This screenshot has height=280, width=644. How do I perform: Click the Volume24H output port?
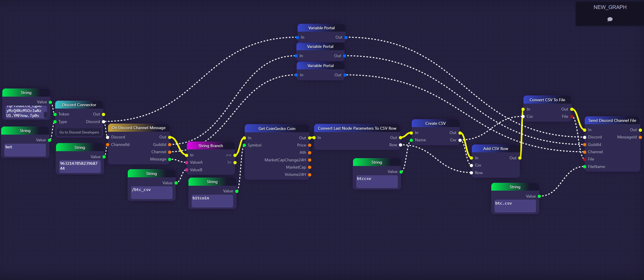(x=310, y=175)
